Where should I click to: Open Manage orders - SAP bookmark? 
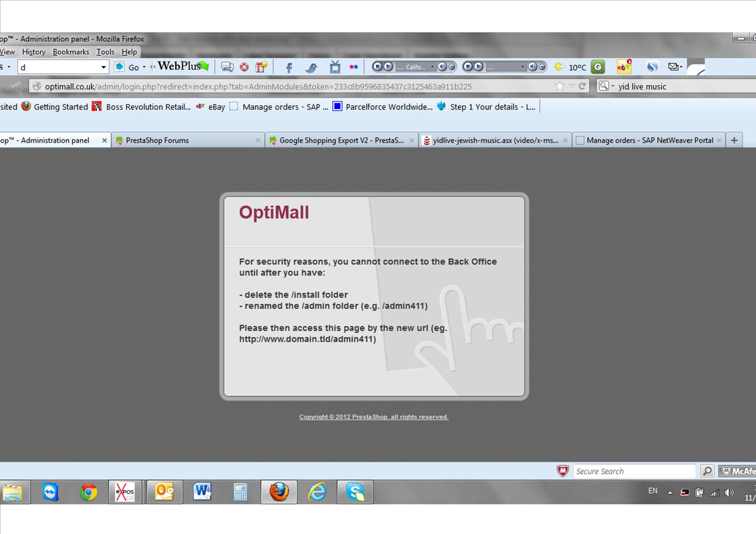coord(278,107)
